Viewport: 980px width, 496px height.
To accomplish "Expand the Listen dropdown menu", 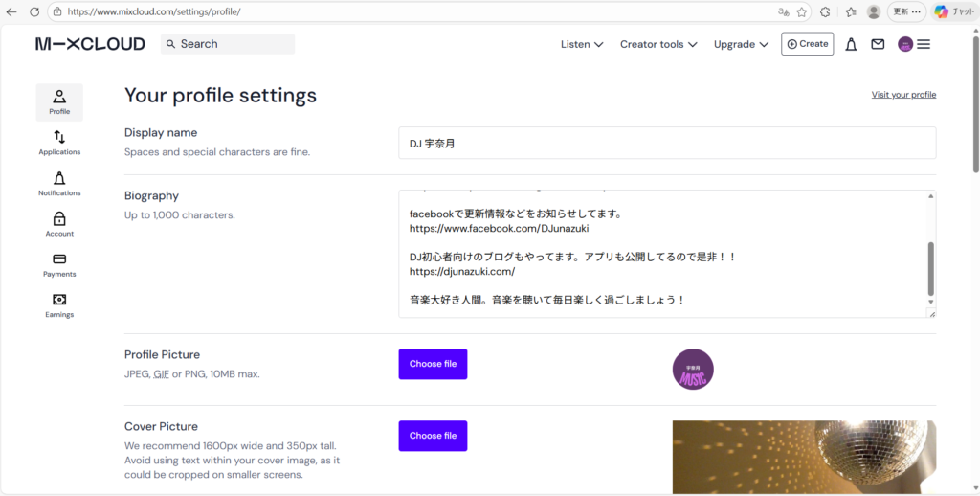I will (582, 44).
